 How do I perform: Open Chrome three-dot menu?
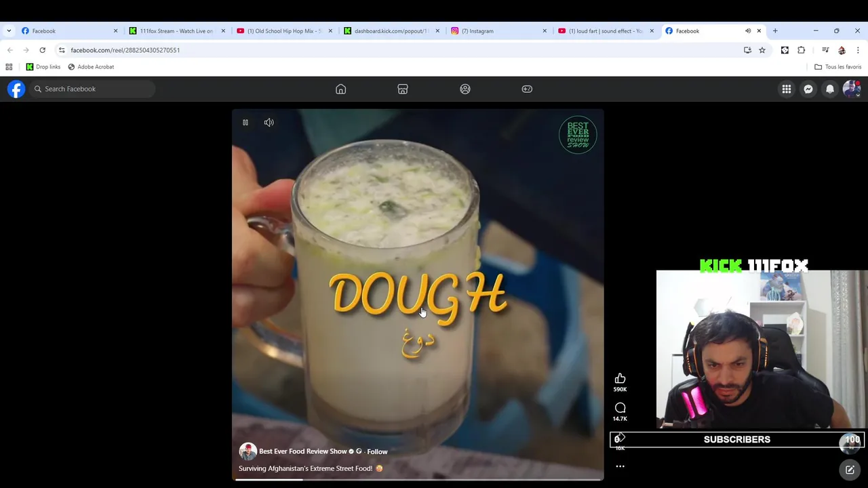858,50
